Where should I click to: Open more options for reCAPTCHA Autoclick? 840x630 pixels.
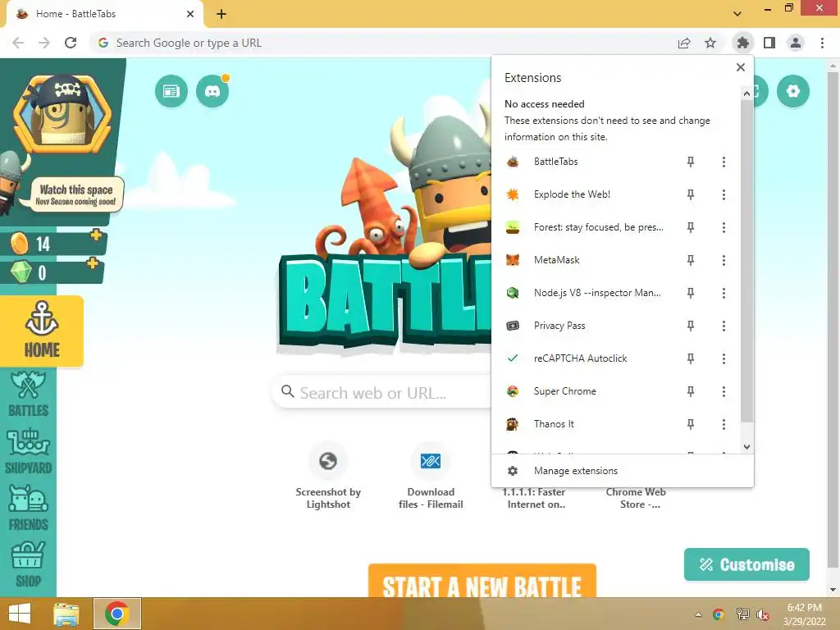[724, 358]
